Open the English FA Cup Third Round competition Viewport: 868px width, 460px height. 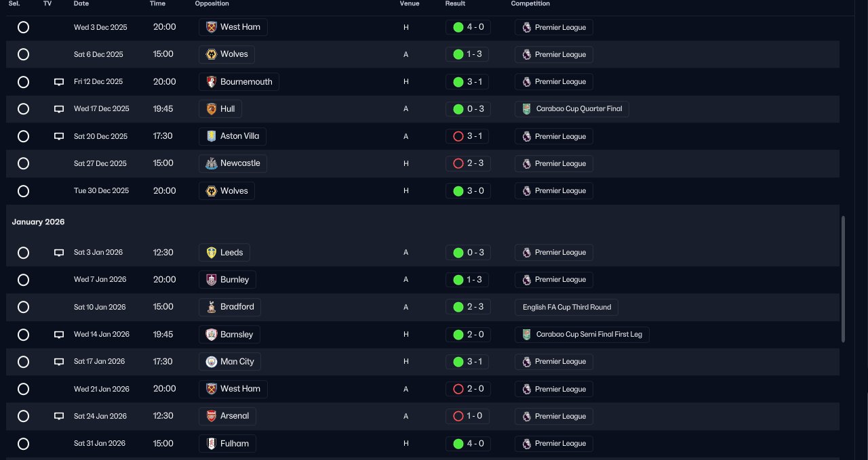(x=566, y=307)
